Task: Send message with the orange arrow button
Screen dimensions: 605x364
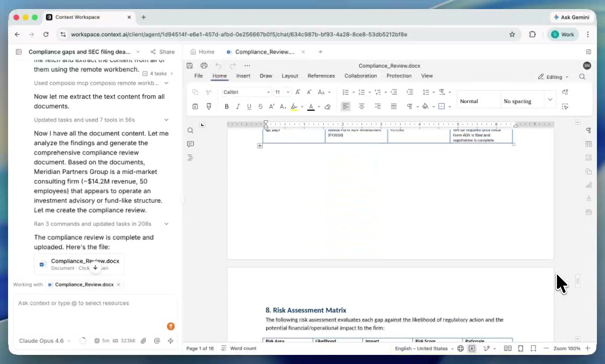Action: click(170, 327)
